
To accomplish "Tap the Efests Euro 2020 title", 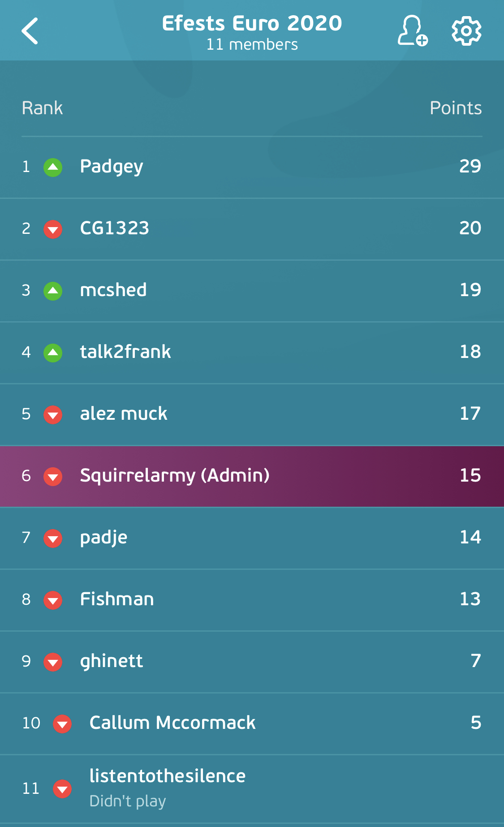I will pyautogui.click(x=252, y=23).
